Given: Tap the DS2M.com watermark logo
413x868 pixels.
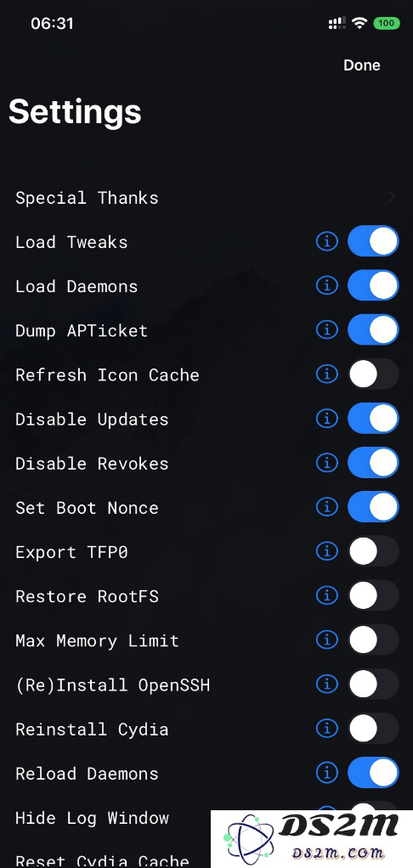Looking at the screenshot, I should [x=312, y=838].
